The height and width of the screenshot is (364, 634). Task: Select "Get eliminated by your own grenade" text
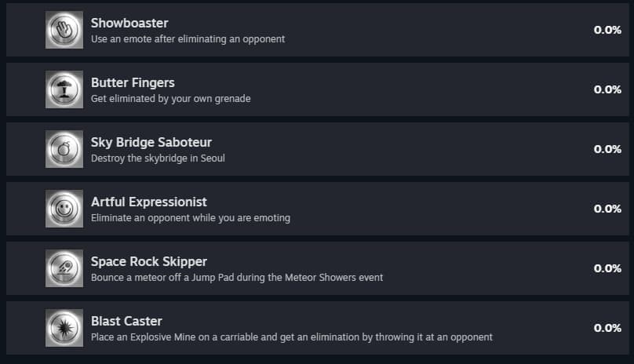coord(171,98)
